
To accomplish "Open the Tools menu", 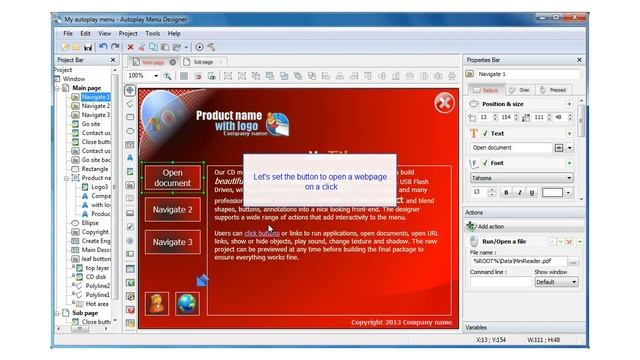I will (x=153, y=33).
